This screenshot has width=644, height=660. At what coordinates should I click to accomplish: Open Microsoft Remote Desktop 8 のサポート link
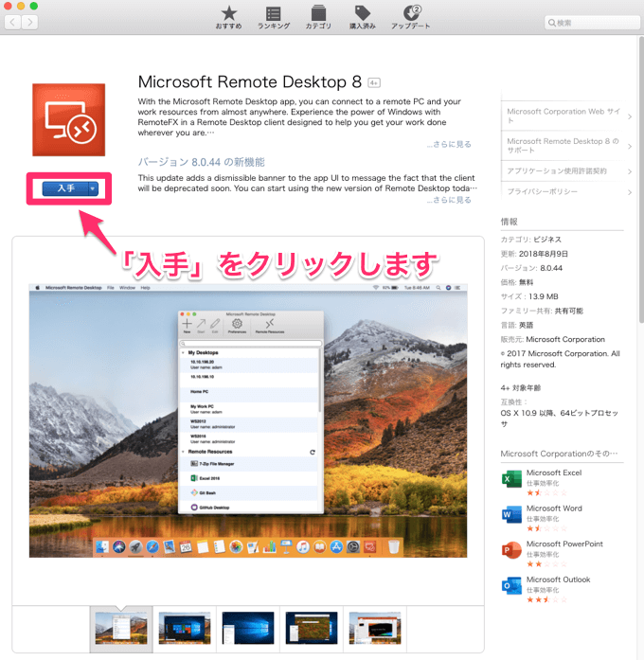click(563, 146)
